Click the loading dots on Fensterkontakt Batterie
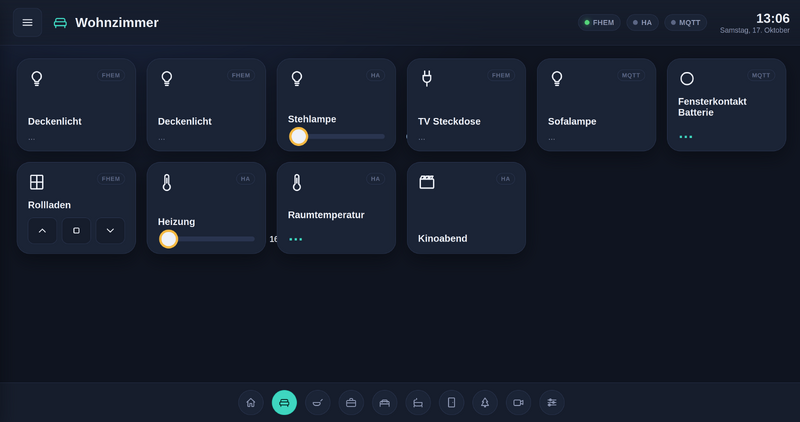The image size is (800, 422). (686, 137)
